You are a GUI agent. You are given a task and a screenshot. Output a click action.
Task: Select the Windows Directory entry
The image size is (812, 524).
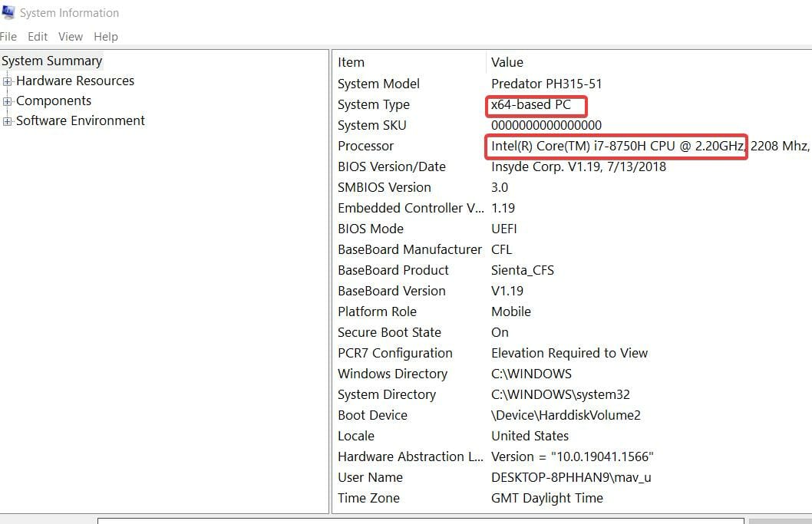393,374
